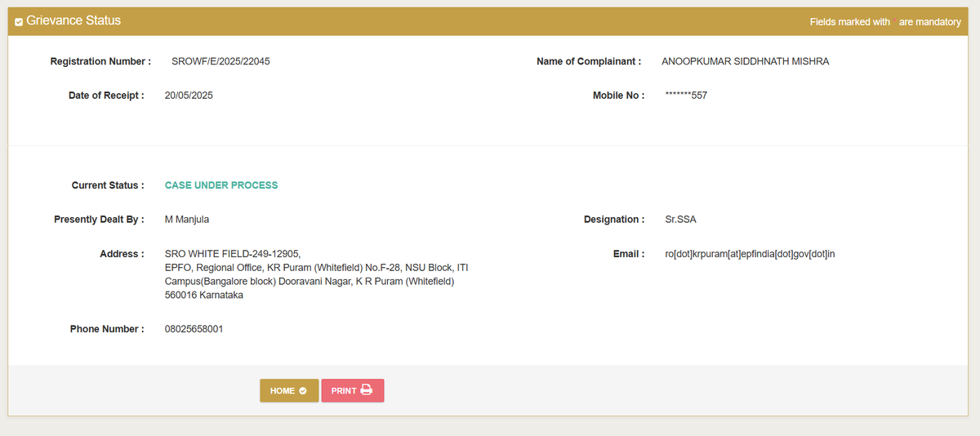The width and height of the screenshot is (980, 436).
Task: Click the Mobile No label
Action: tap(619, 96)
